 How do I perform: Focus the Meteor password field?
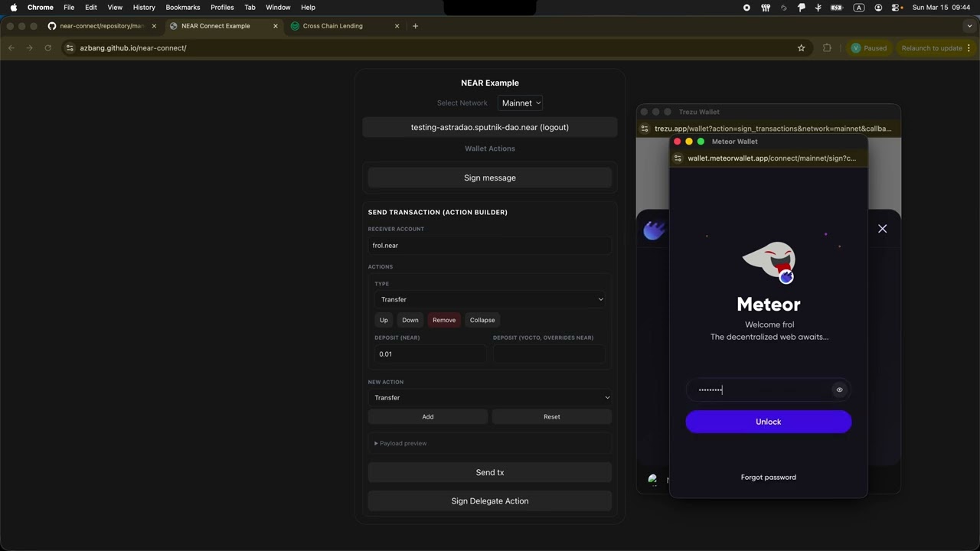click(x=760, y=390)
